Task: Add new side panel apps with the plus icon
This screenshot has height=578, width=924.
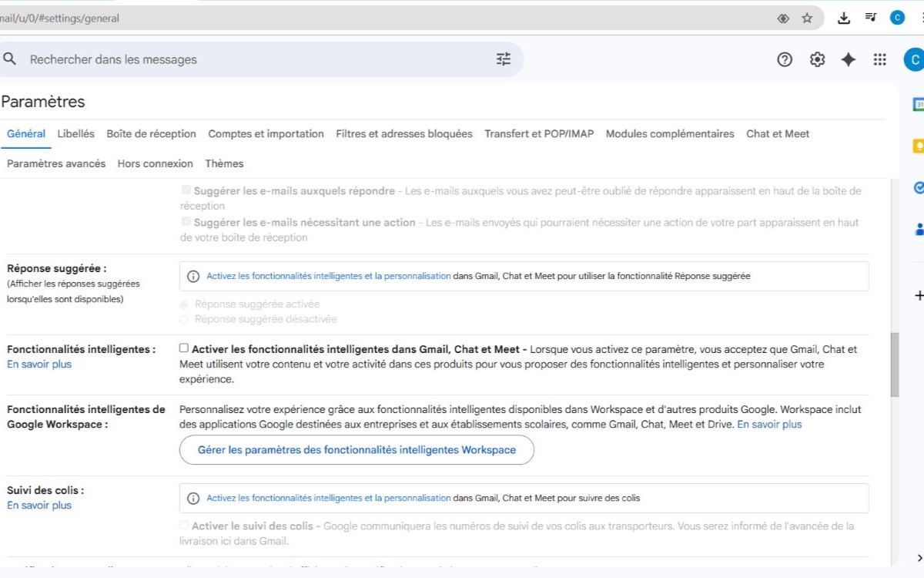Action: coord(919,294)
